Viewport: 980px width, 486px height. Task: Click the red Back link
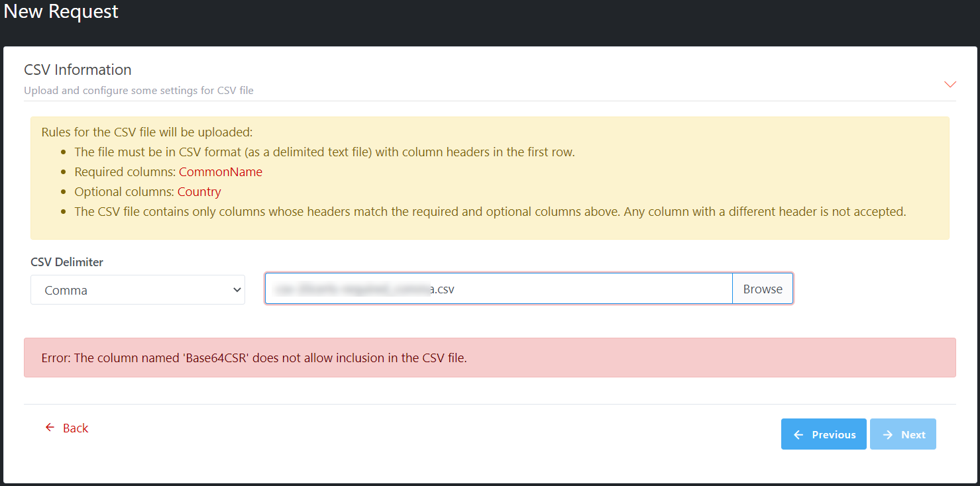(75, 428)
